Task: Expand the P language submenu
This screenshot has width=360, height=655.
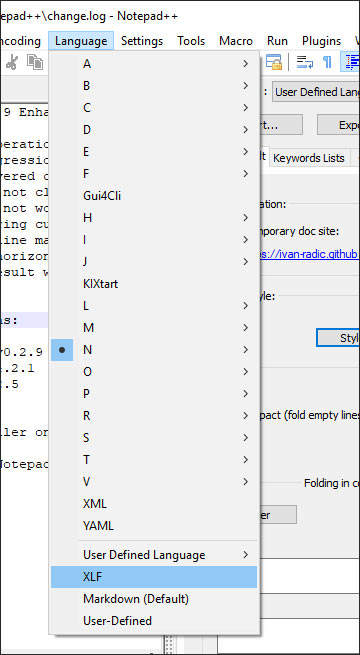Action: tap(154, 394)
